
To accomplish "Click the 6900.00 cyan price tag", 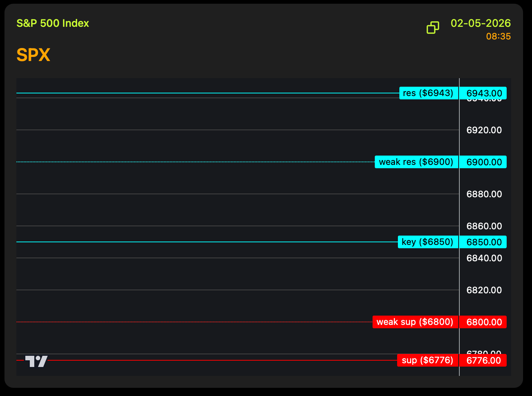I will click(483, 162).
